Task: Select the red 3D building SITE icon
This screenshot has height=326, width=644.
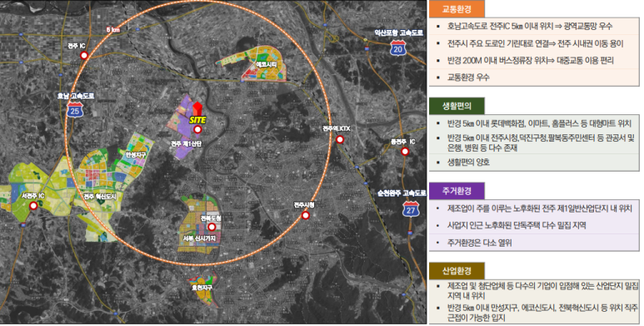Action: coord(197,109)
